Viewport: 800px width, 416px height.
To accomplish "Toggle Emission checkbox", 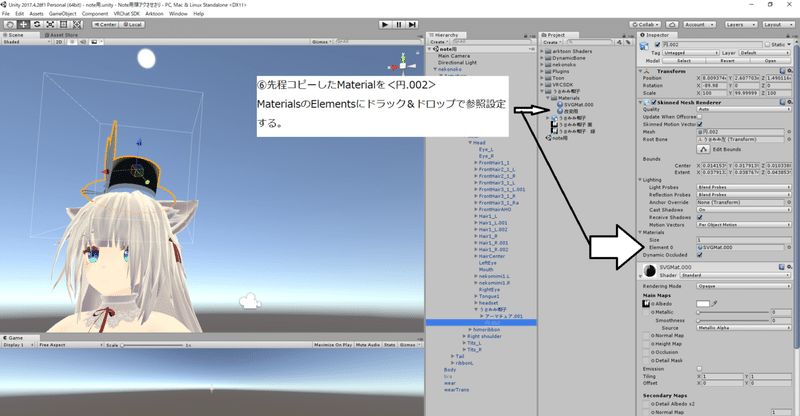I will (x=699, y=369).
